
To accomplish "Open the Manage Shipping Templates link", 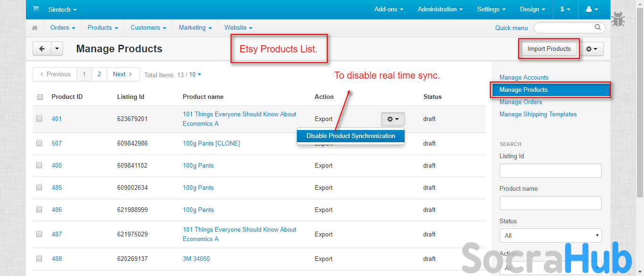I will click(538, 114).
